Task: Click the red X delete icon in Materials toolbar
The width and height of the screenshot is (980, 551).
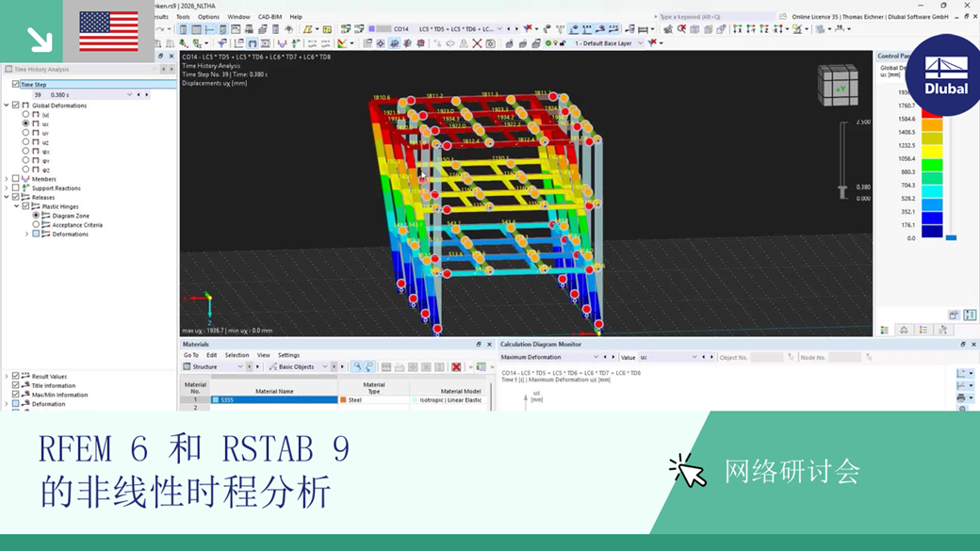Action: pos(456,366)
